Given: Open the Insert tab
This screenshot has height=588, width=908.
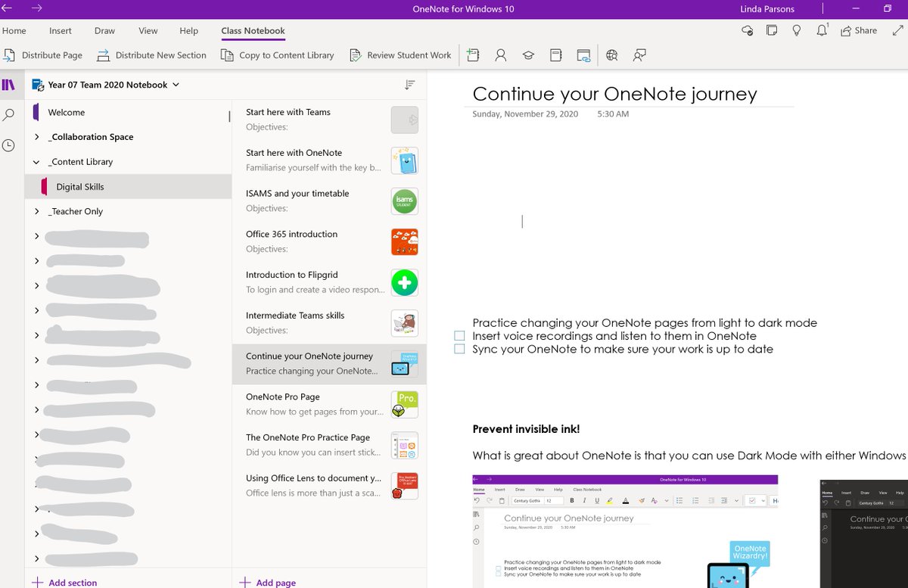Looking at the screenshot, I should click(61, 31).
